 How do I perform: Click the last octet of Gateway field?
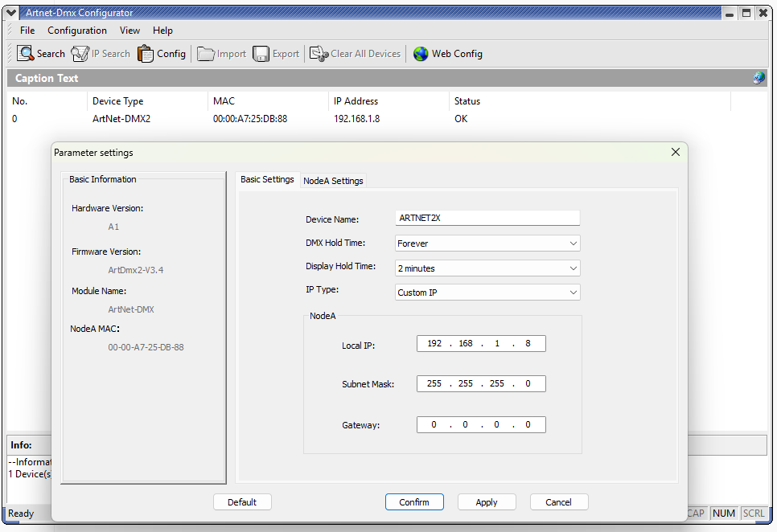pyautogui.click(x=528, y=425)
